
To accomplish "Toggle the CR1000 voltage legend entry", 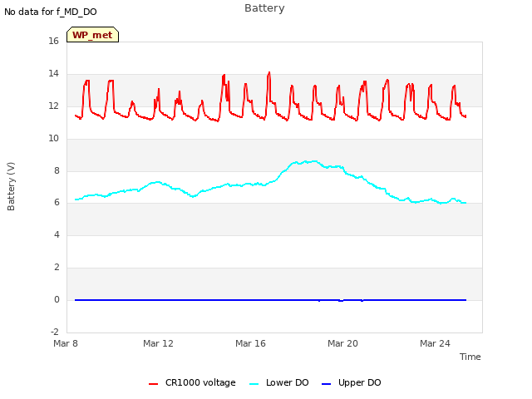I will pos(192,382).
